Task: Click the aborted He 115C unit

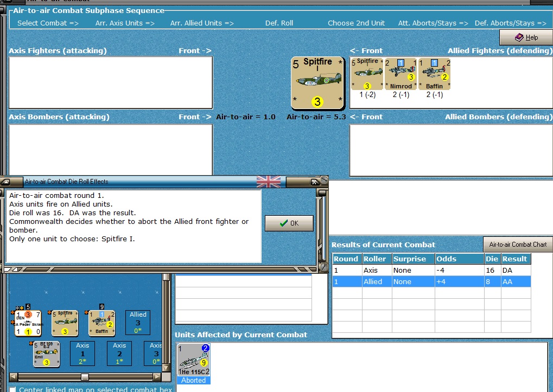Action: (x=194, y=360)
